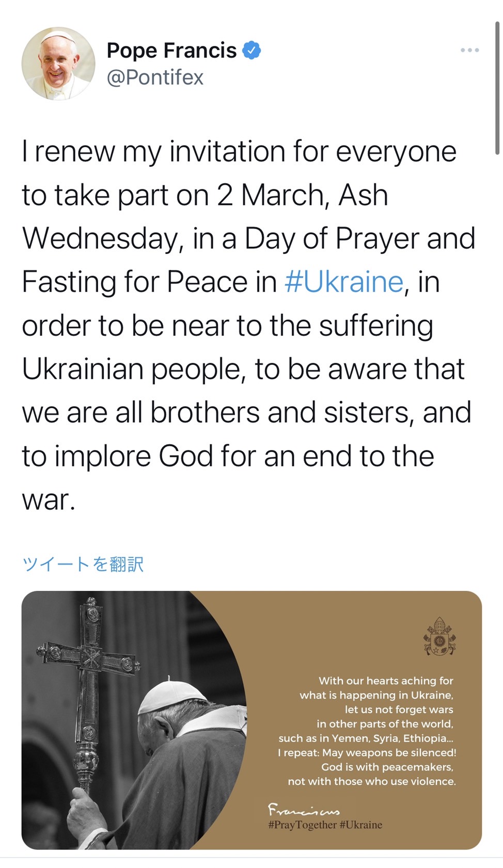Open the three-dot more options menu
The image size is (503, 868).
(469, 51)
